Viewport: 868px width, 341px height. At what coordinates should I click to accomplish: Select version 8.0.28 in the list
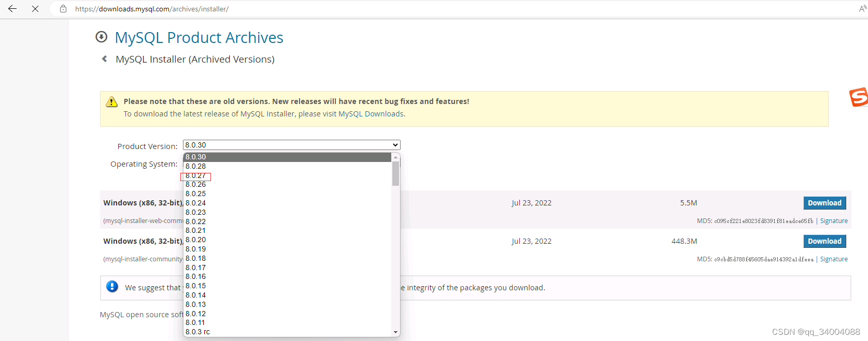(x=288, y=166)
